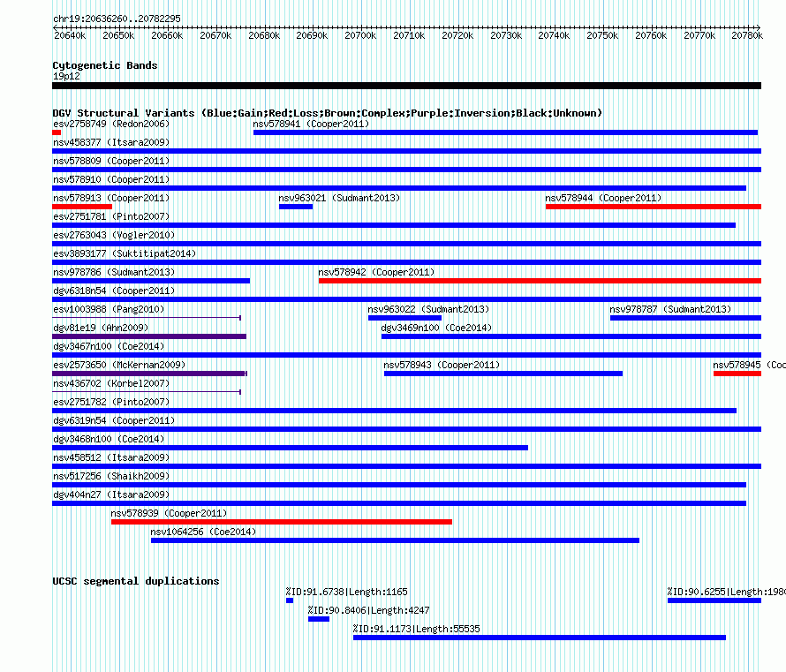
Task: Open esv3893177 (Suktitipat2014) entry
Action: coord(406,262)
